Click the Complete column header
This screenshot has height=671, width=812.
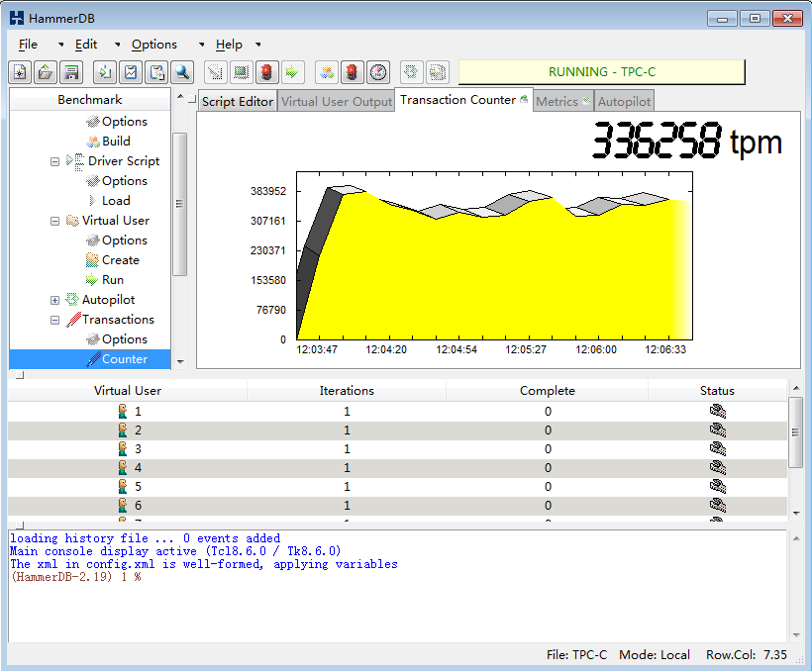point(548,391)
